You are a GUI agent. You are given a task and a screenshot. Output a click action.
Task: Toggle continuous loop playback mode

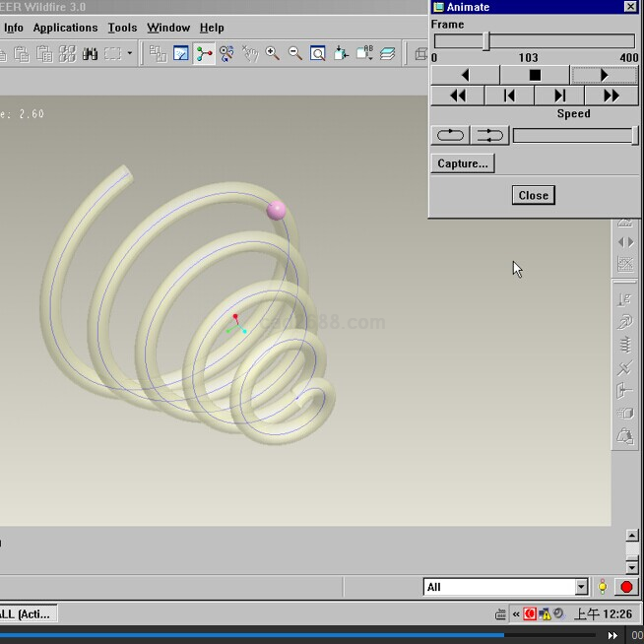coord(450,136)
